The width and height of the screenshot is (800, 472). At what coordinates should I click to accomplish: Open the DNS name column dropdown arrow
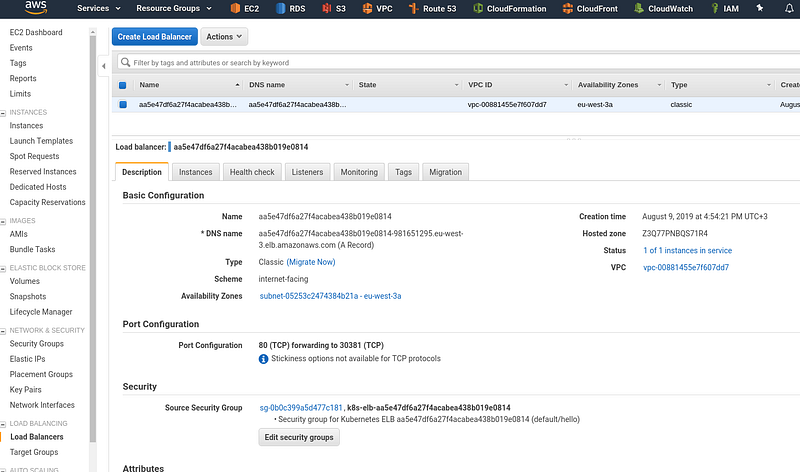point(347,85)
